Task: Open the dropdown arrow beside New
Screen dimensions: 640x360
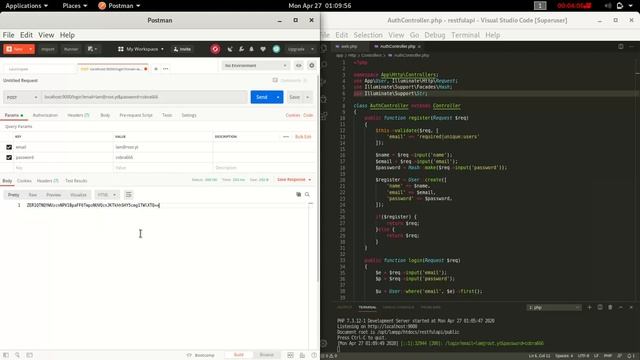Action: tap(31, 49)
